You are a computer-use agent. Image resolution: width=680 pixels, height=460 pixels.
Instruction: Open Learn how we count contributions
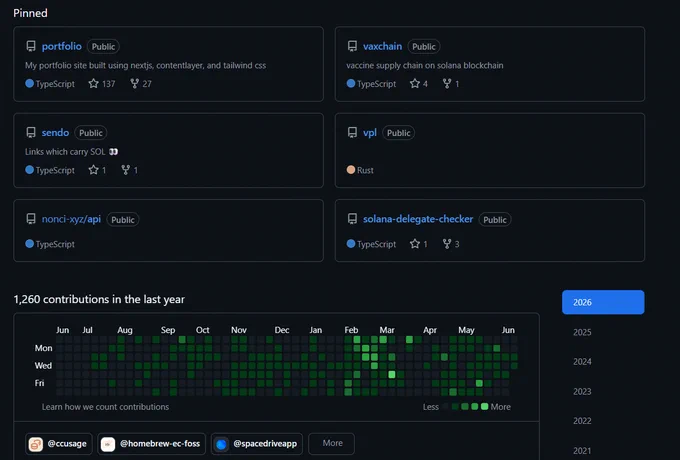click(x=105, y=407)
